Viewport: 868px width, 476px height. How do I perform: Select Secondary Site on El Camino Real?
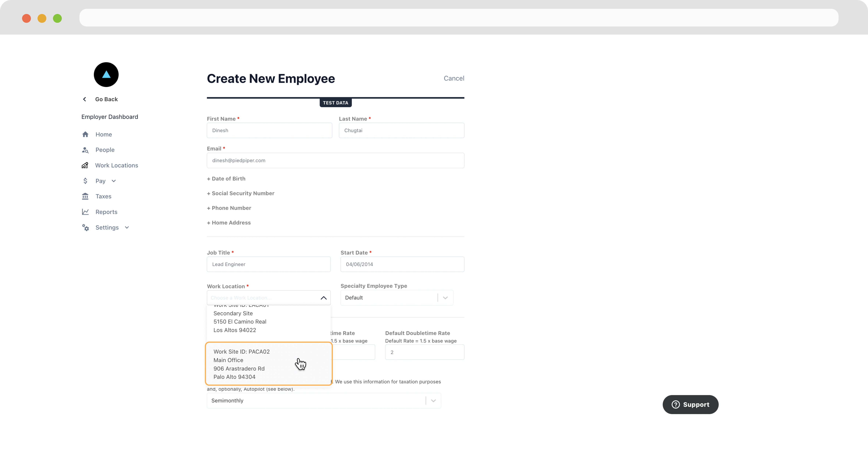(x=268, y=322)
